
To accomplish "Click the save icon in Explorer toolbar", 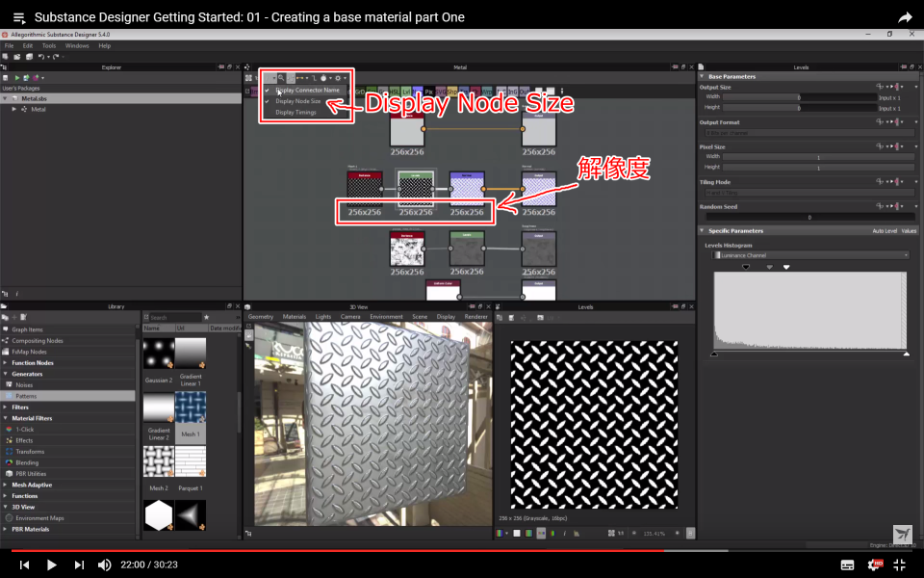I will pos(6,77).
